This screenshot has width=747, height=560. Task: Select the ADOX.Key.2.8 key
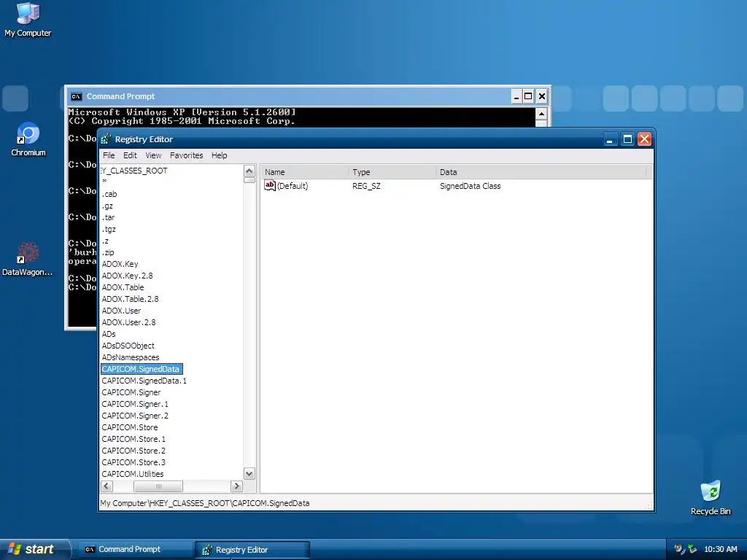coord(127,276)
